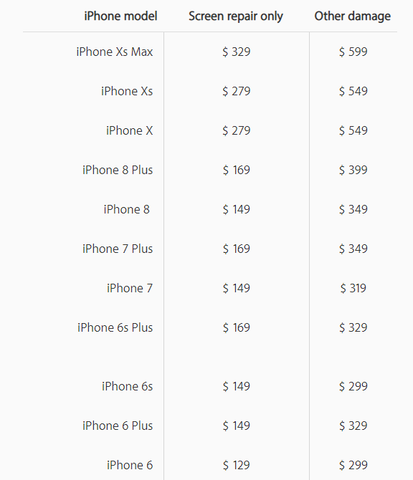Click the iPhone 6 Plus row label
Image resolution: width=413 pixels, height=480 pixels.
(117, 426)
